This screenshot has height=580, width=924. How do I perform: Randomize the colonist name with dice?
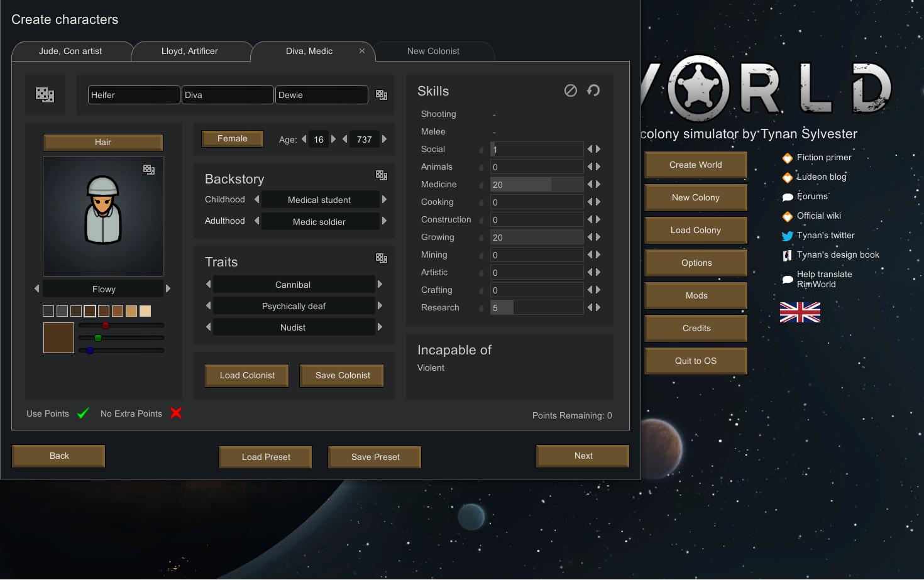pyautogui.click(x=382, y=95)
